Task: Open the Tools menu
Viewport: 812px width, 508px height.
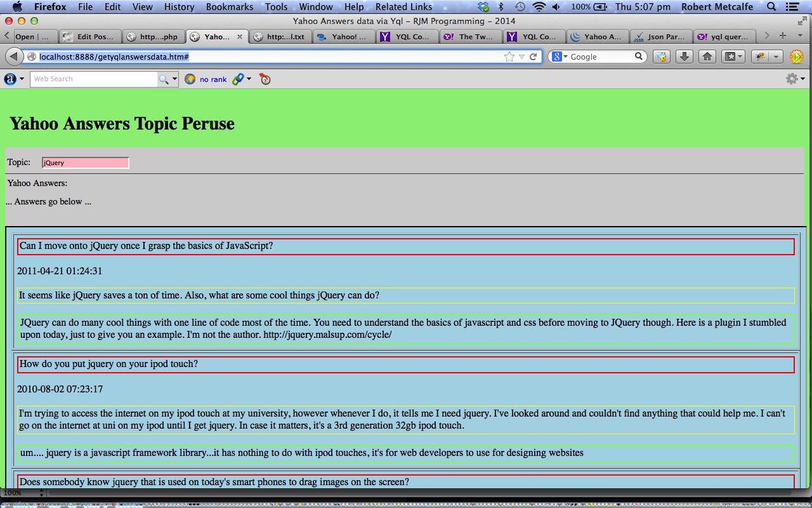Action: point(276,7)
